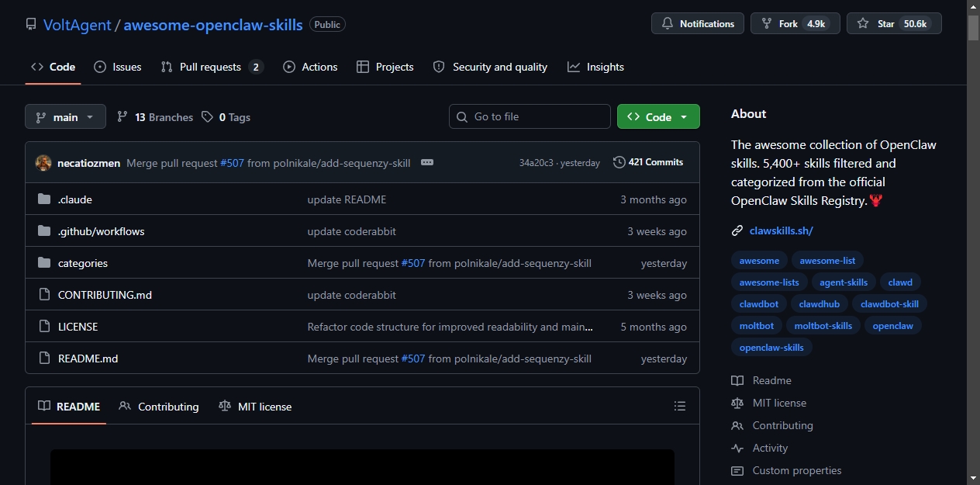Image resolution: width=980 pixels, height=485 pixels.
Task: Click the branches icon beside 13 Branches
Action: coord(122,117)
